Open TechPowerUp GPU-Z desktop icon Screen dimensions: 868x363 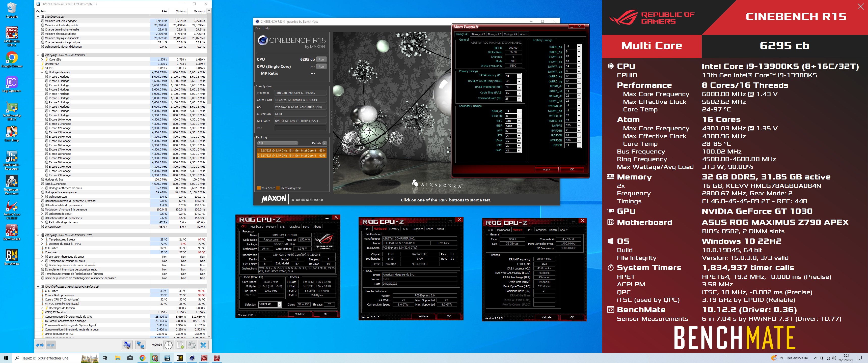point(12,111)
